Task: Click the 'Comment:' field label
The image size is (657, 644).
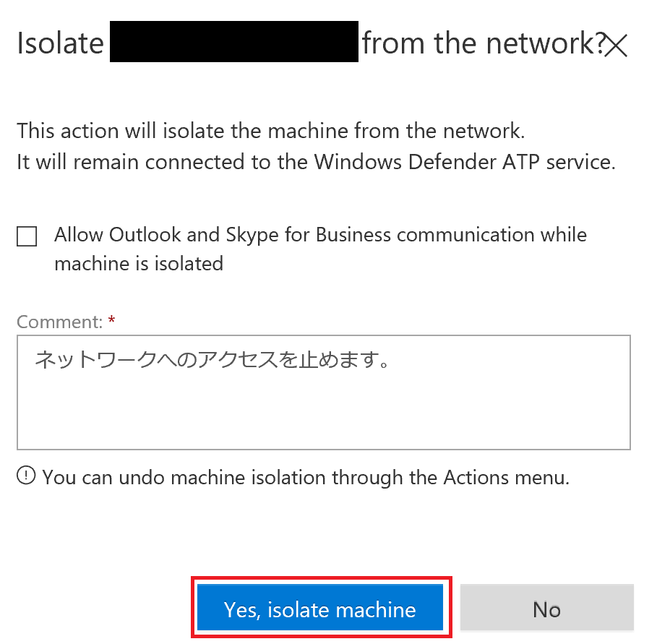Action: 59,322
